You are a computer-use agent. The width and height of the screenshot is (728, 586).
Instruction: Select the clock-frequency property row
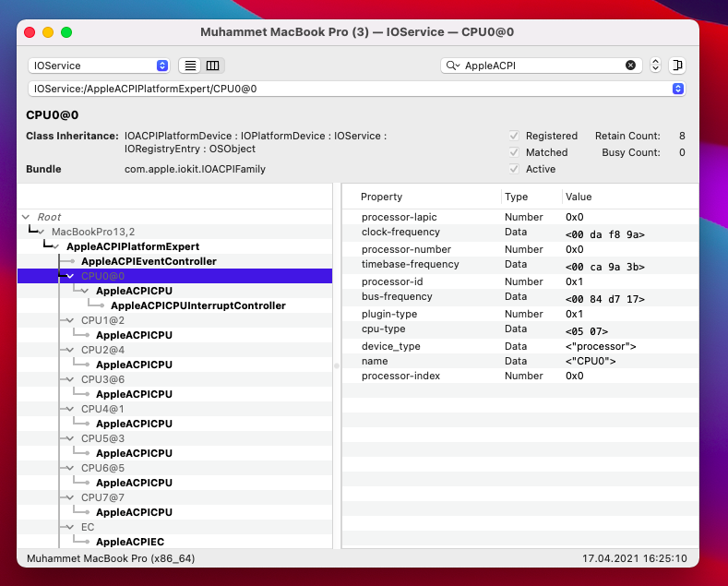tap(400, 233)
